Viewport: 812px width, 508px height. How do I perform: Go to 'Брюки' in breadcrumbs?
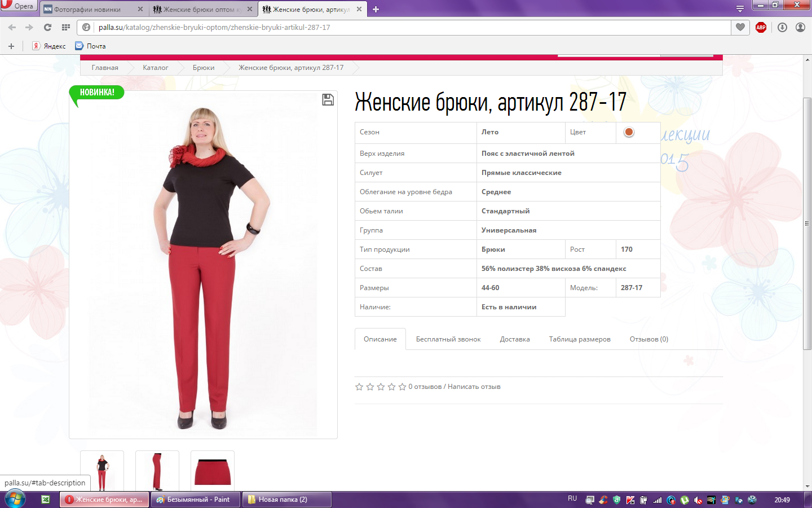pyautogui.click(x=204, y=68)
